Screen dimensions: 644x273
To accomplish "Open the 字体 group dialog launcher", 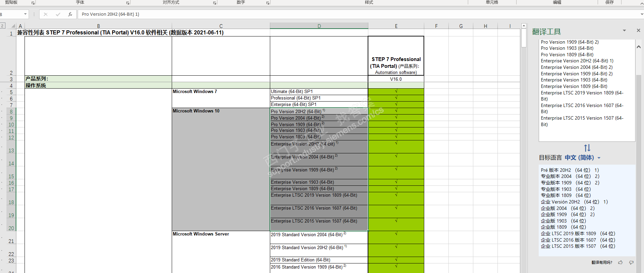I will point(128,3).
